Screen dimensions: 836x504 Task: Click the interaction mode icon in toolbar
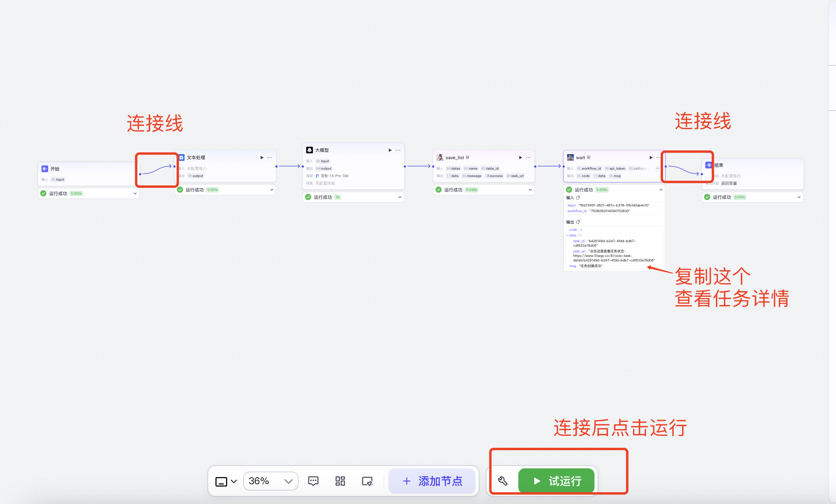coord(221,481)
